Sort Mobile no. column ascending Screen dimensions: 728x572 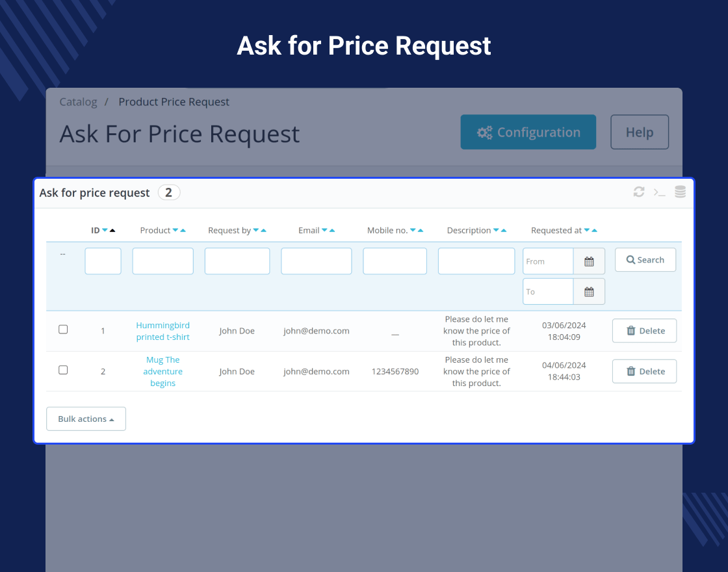point(421,230)
